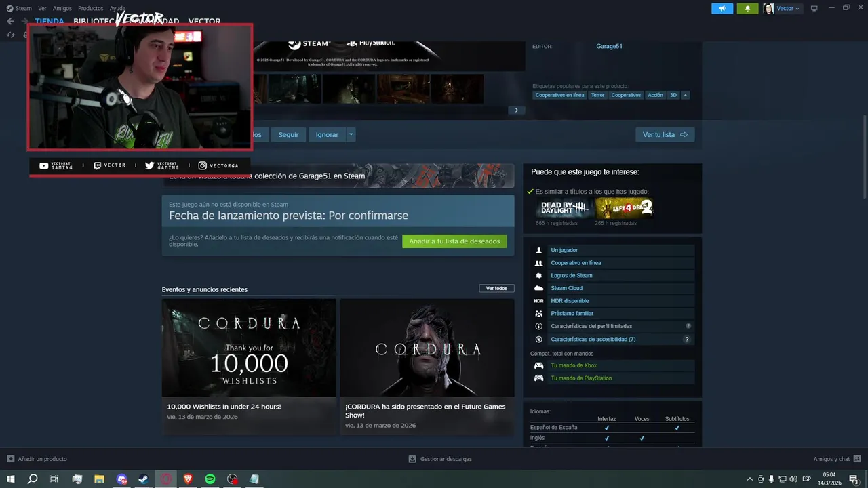Viewport: 868px width, 488px height.
Task: Click the accessibility features icon
Action: tap(538, 339)
